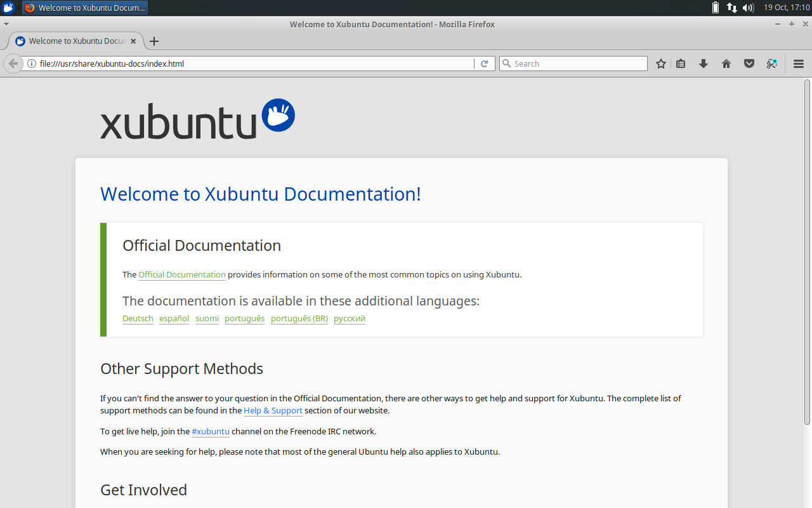Click the network activity indicator
812x508 pixels.
tap(731, 8)
